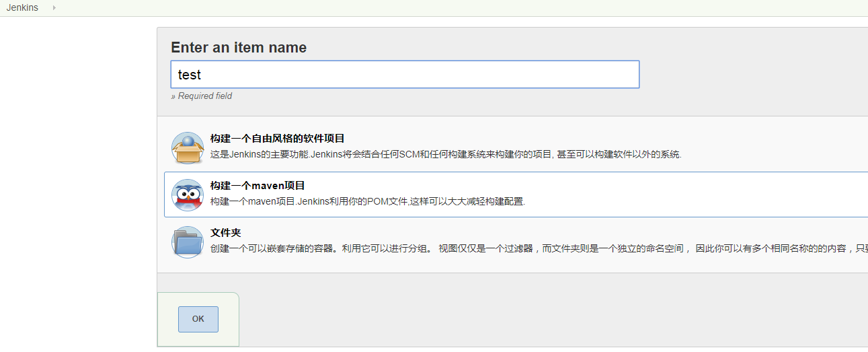Select the 文件夹 title
868x352 pixels.
(x=226, y=232)
